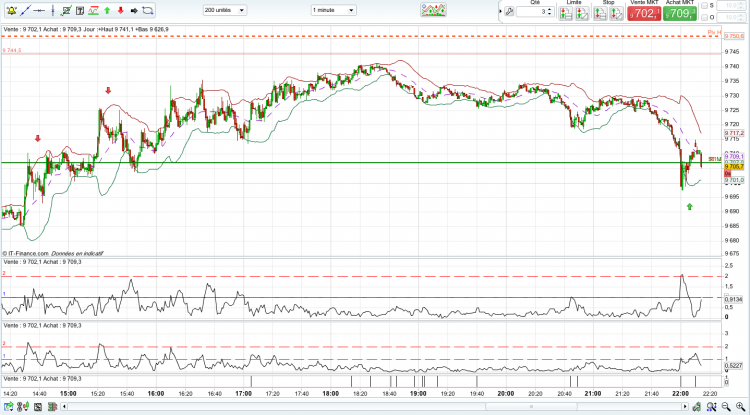Enable the O checkbox

pyautogui.click(x=705, y=18)
